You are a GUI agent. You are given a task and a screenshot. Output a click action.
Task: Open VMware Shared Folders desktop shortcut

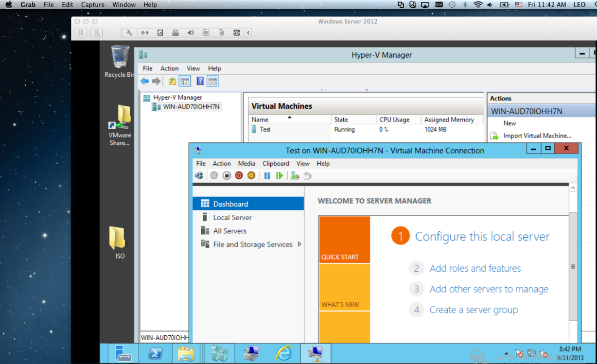120,125
